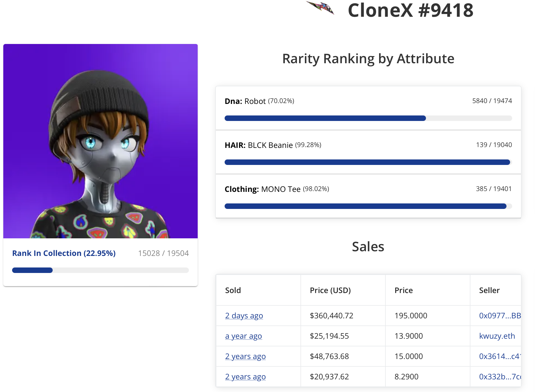The height and width of the screenshot is (392, 535).
Task: Open the 'a year ago' sale link
Action: click(x=243, y=336)
